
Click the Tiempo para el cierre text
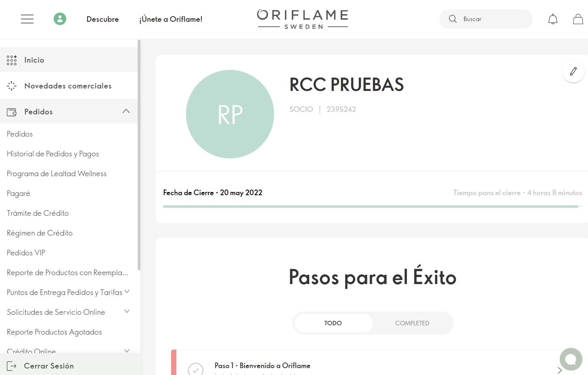(x=517, y=193)
